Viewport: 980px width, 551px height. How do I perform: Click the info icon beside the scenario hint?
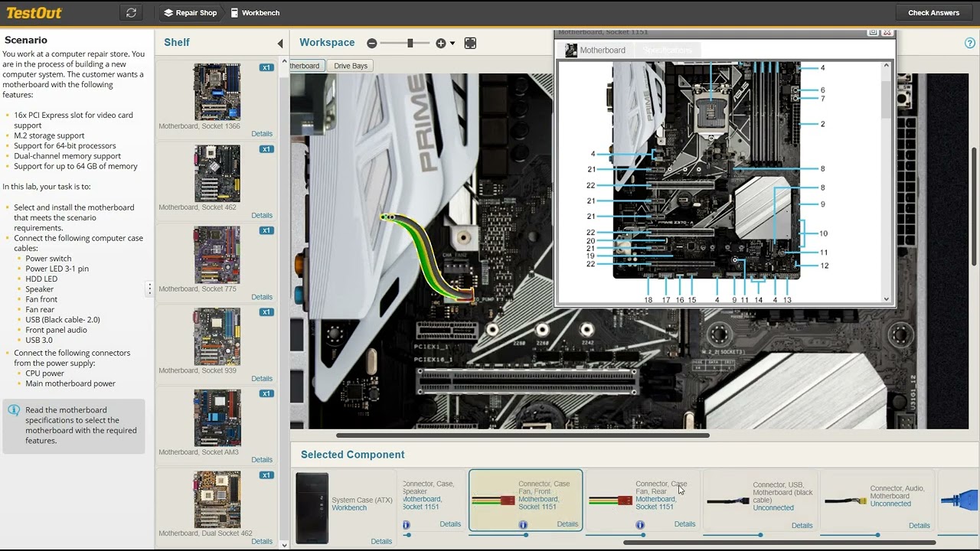[14, 411]
